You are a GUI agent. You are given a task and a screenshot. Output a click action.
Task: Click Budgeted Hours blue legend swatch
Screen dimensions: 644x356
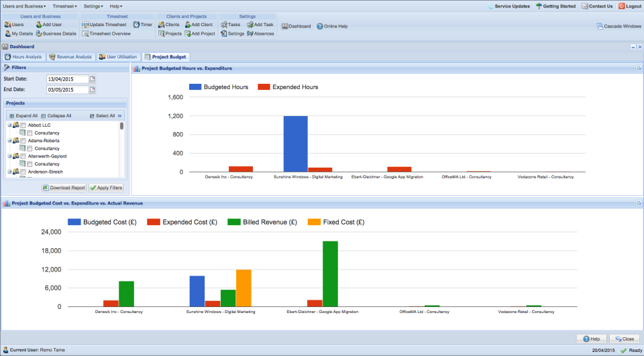click(x=195, y=87)
